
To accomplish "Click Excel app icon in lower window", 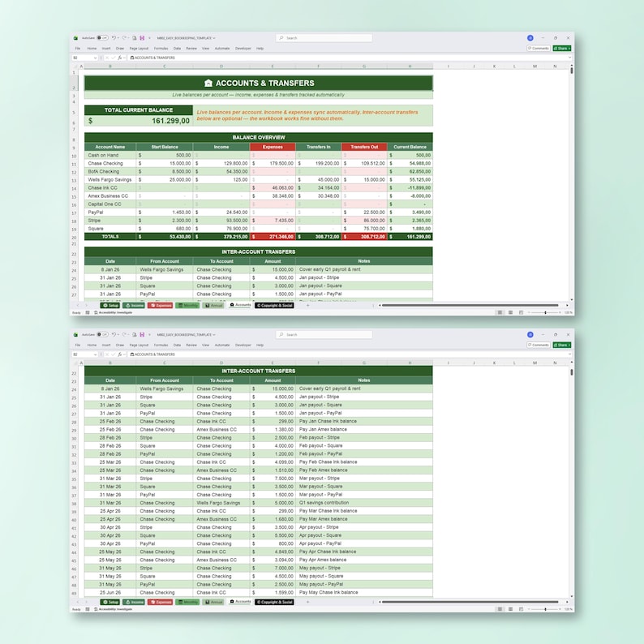I will tap(75, 335).
